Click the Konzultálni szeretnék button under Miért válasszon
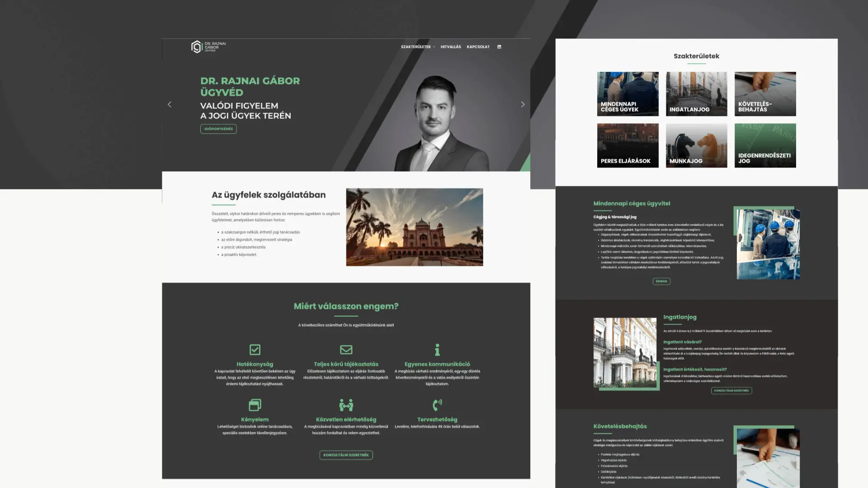The height and width of the screenshot is (488, 868). point(346,455)
